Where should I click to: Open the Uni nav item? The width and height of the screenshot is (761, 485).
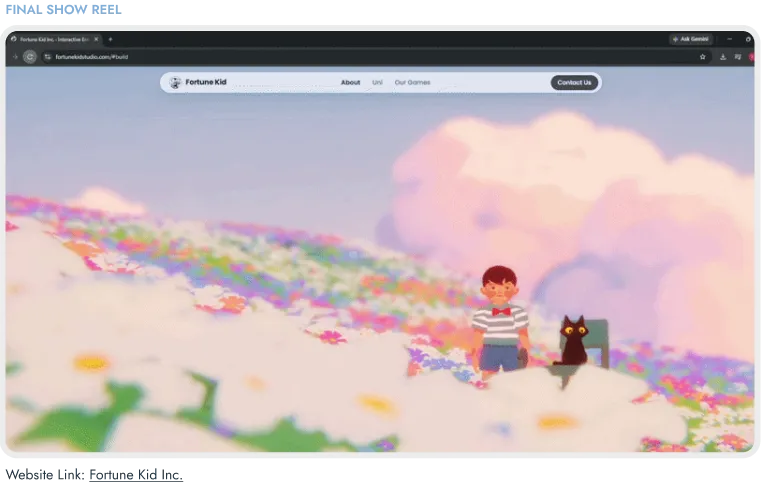(377, 83)
